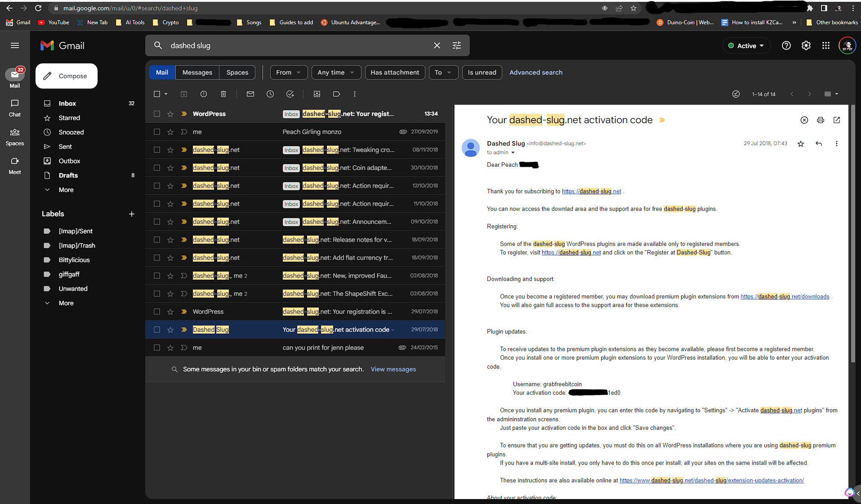Click the Add to tasks icon
861x504 pixels.
[290, 94]
